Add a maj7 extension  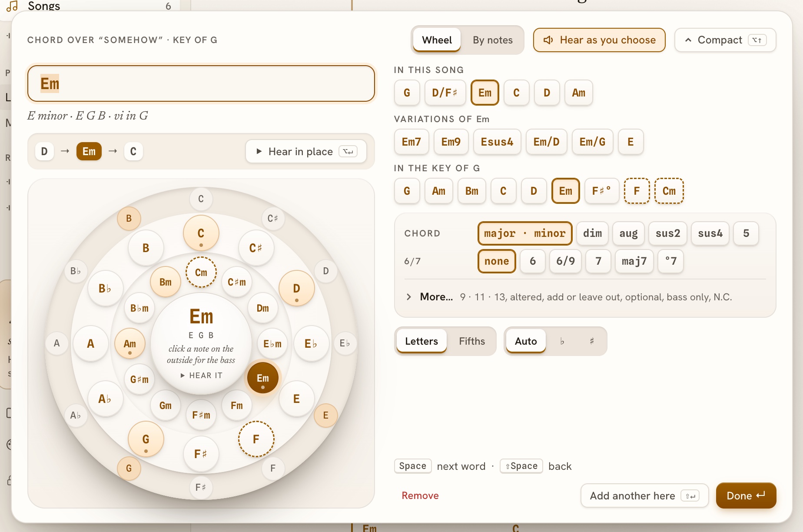click(x=634, y=261)
